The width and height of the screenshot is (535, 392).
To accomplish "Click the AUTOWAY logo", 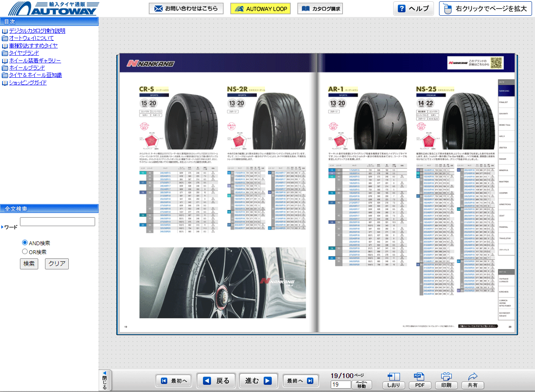I will (x=53, y=8).
